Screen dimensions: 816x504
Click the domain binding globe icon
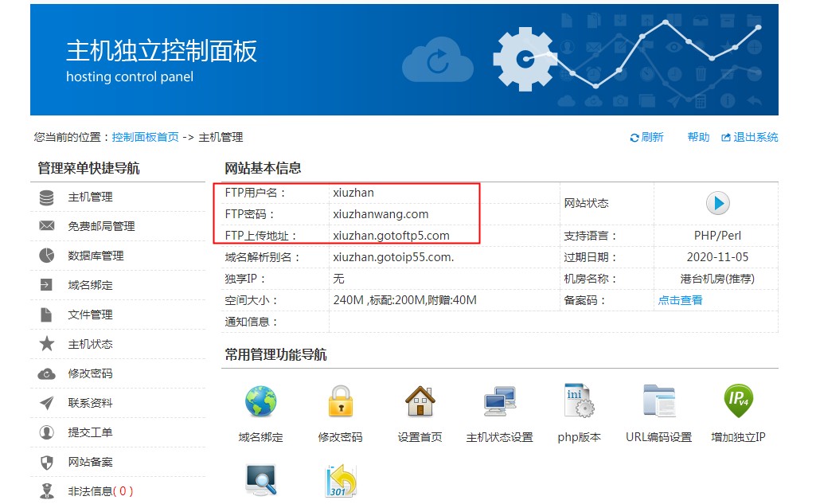(260, 402)
